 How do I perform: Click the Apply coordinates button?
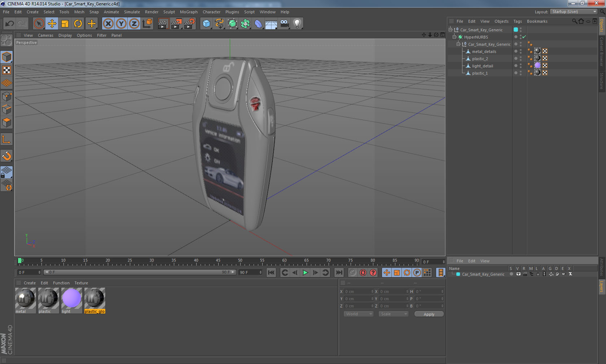[x=429, y=314]
